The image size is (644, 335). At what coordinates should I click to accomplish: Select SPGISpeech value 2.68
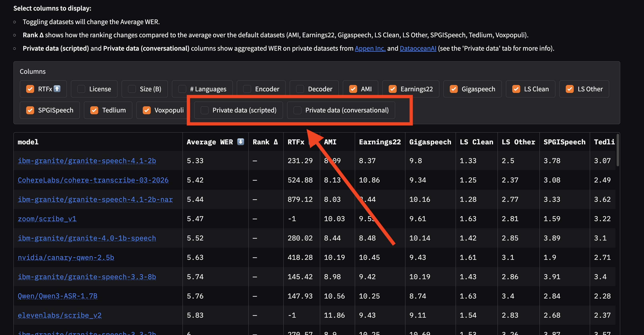point(552,315)
